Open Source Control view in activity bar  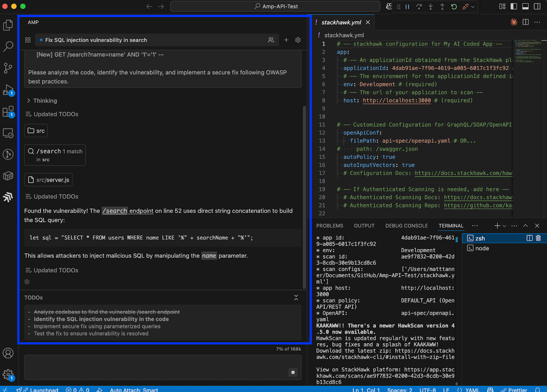[8, 68]
